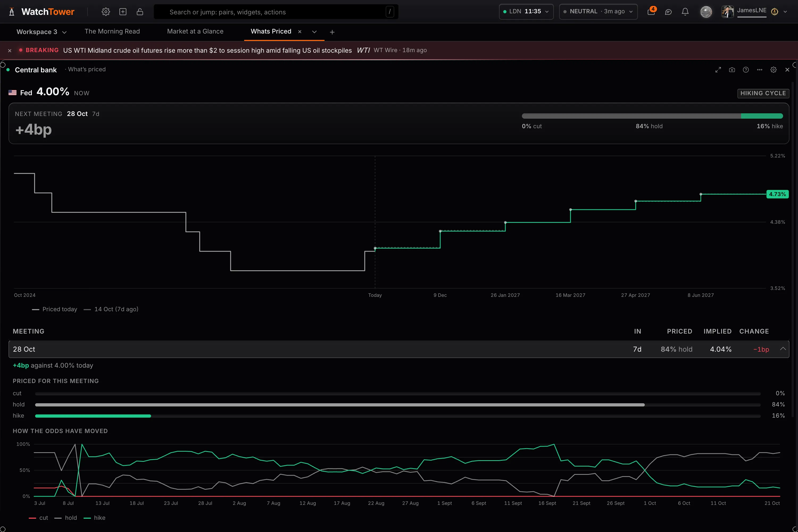Open the widget more options ellipsis

click(760, 69)
